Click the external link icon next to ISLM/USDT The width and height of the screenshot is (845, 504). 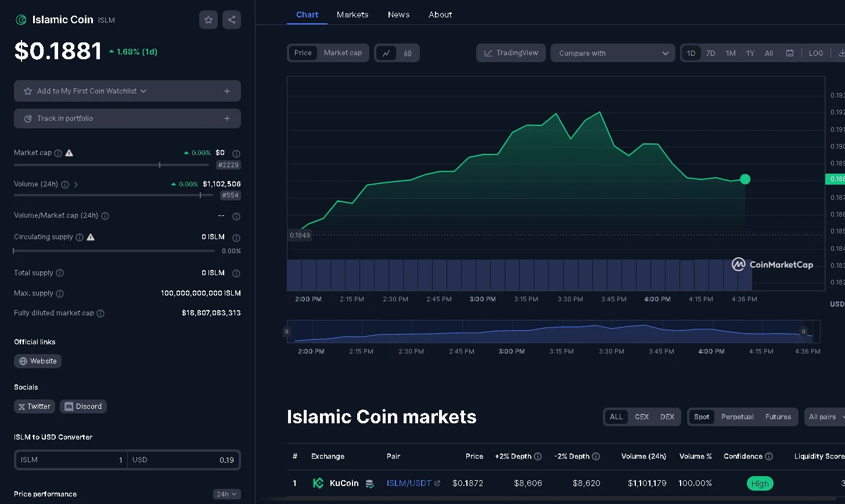pyautogui.click(x=437, y=483)
